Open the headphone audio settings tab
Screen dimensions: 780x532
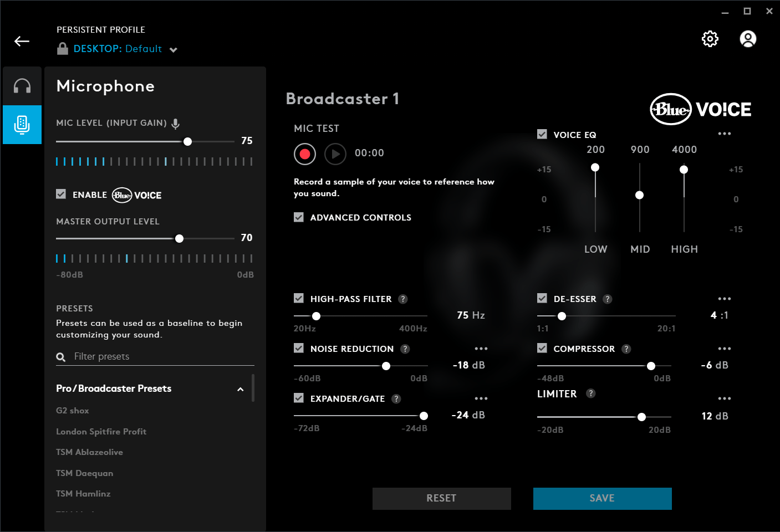click(x=22, y=86)
